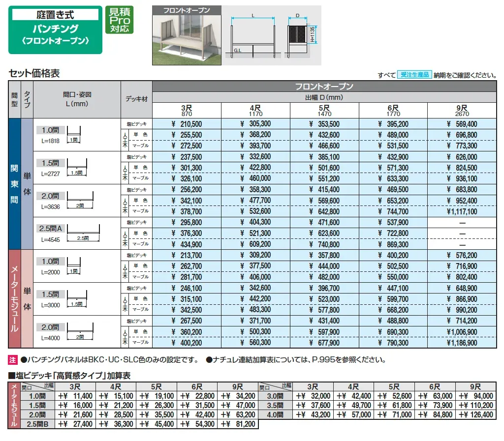Click the black 注 note marker
504x441 pixels.
click(13, 360)
